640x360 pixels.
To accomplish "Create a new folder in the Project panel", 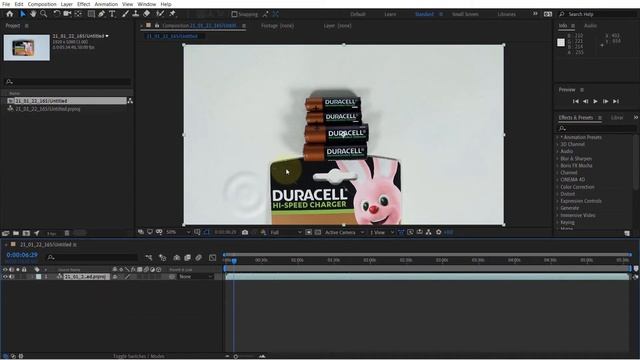I will (16, 233).
